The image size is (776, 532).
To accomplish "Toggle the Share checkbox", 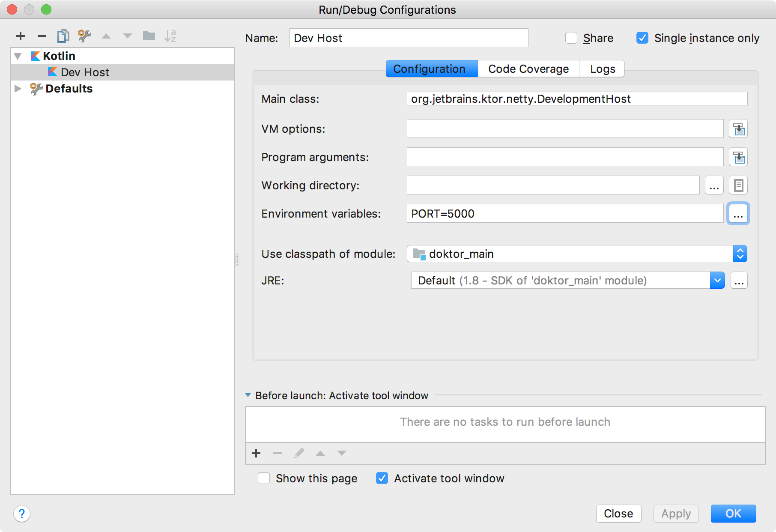I will (571, 38).
